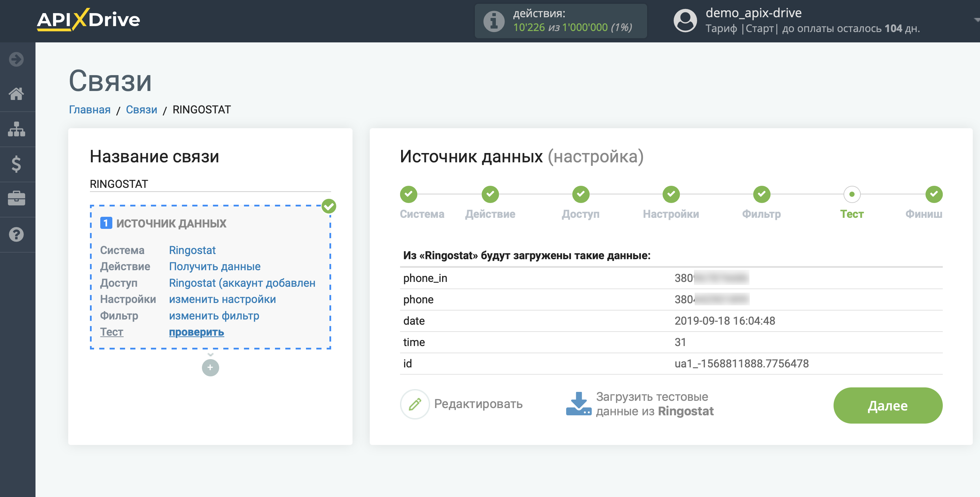This screenshot has height=497, width=980.
Task: Click изменить фильтр link
Action: coord(214,315)
